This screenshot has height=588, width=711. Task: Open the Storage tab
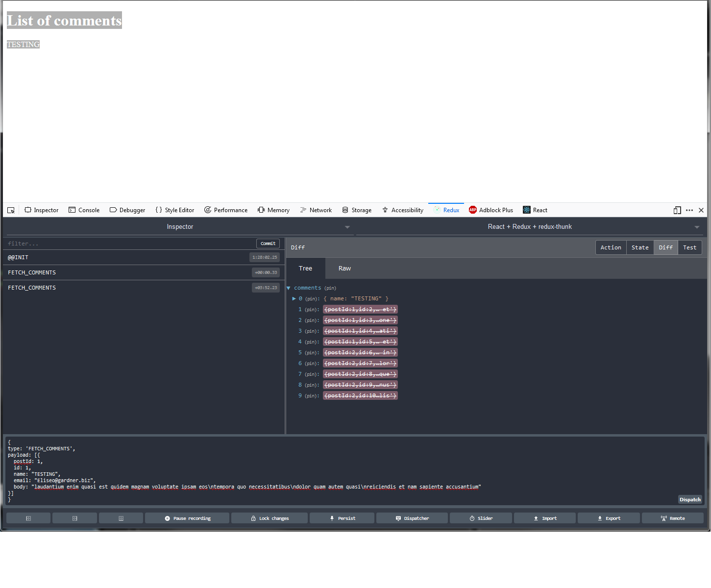(x=357, y=210)
